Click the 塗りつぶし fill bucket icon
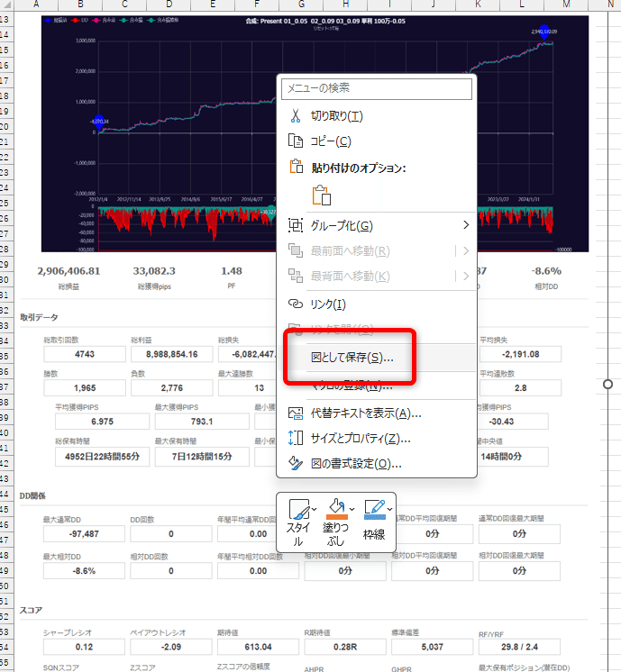The width and height of the screenshot is (621, 672). click(337, 509)
